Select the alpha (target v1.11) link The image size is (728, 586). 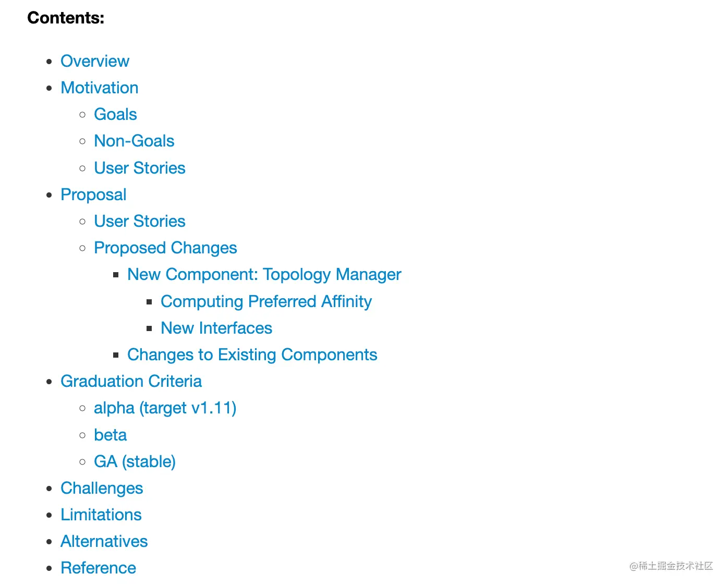point(165,408)
